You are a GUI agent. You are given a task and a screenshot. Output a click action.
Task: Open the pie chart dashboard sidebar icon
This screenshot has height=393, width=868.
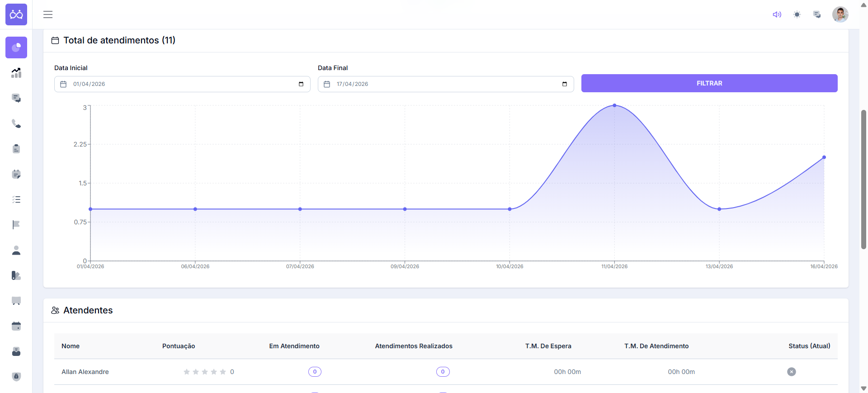(x=16, y=47)
